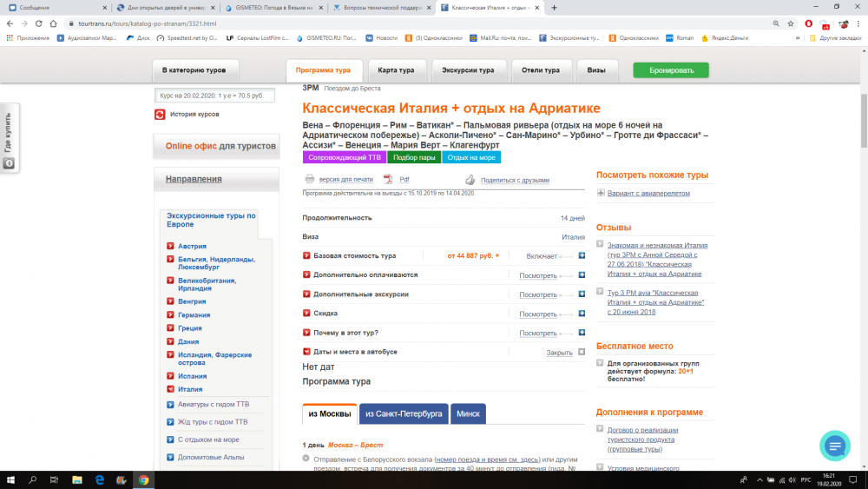Collapse Даты и места в автобусе box
Image resolution: width=868 pixels, height=489 pixels.
582,352
